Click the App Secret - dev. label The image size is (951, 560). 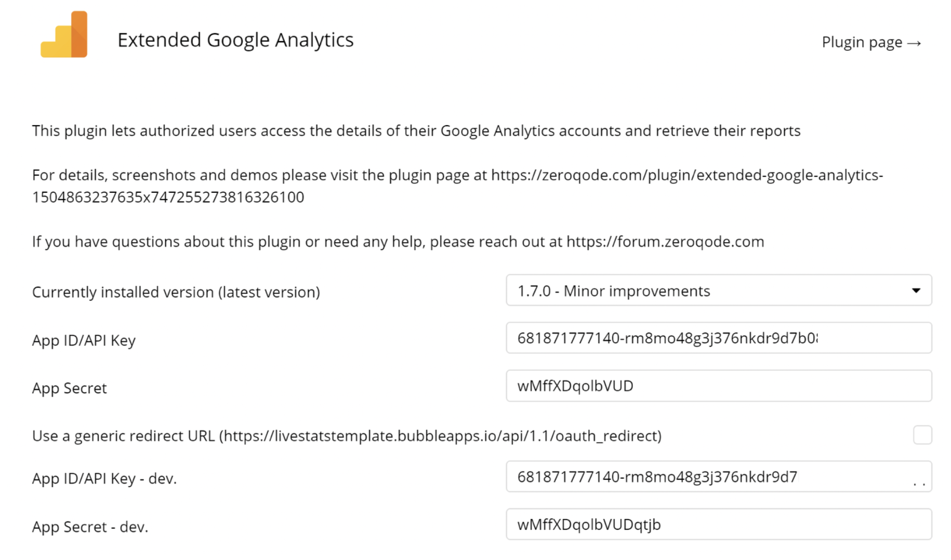point(90,527)
